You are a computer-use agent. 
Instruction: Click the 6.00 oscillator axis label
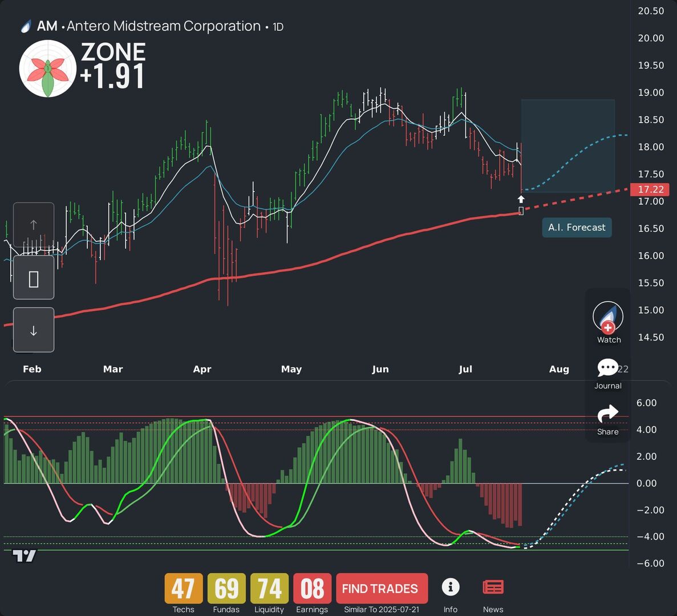point(646,403)
